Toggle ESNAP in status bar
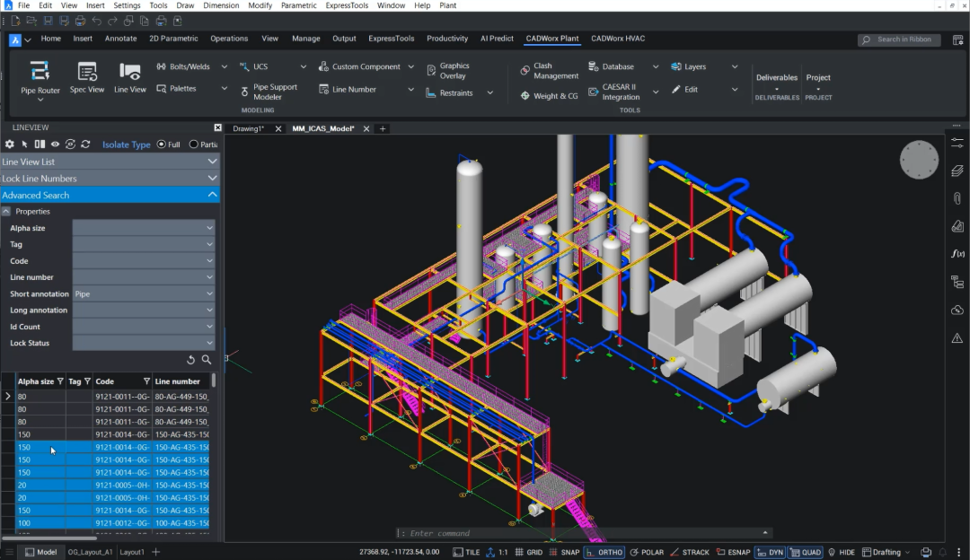Image resolution: width=970 pixels, height=560 pixels. pos(733,552)
